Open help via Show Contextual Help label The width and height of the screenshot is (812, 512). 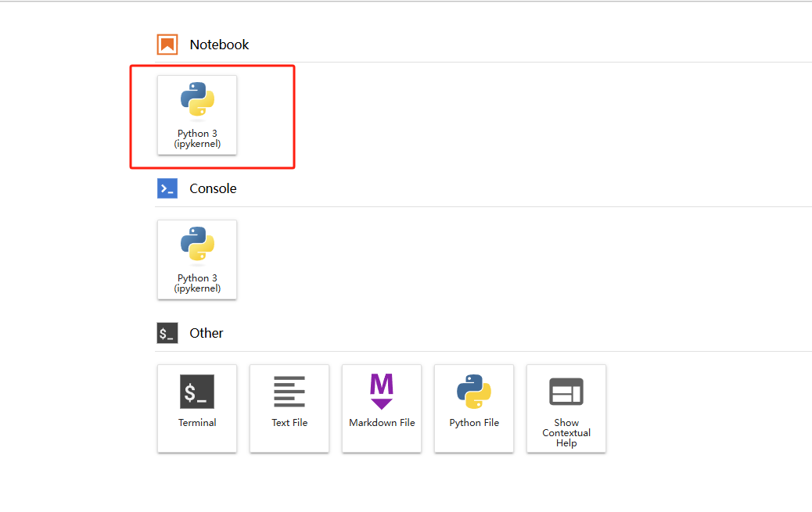click(x=566, y=433)
